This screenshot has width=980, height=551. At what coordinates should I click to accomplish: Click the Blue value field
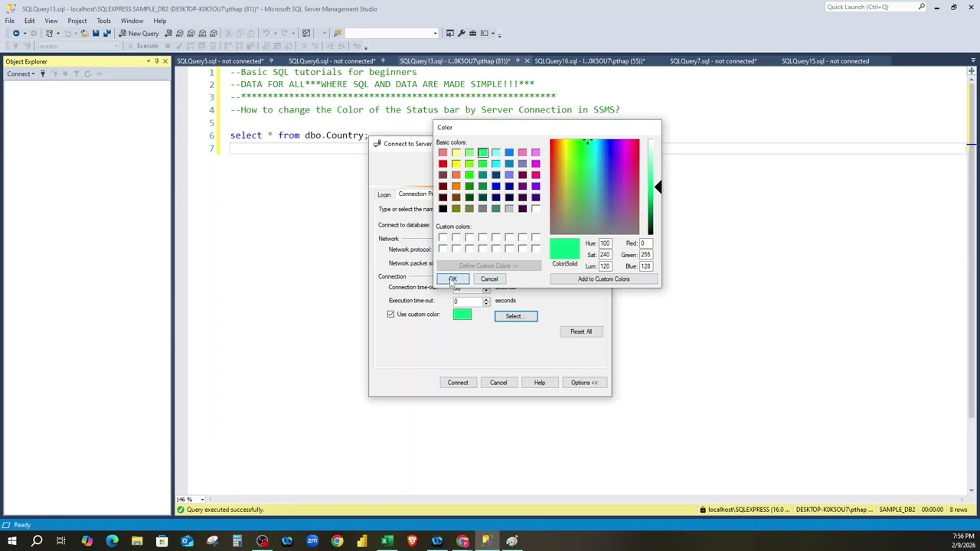645,266
